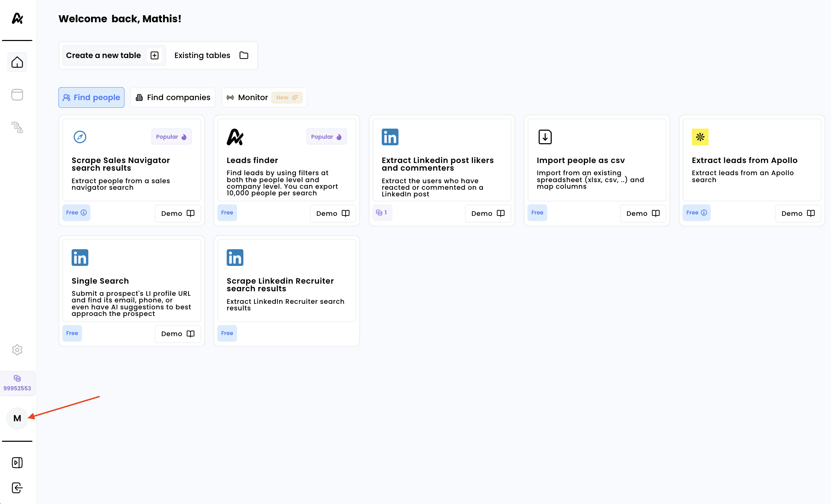Click Free info badge on Sales Navigator card
This screenshot has height=504, width=831.
(76, 213)
